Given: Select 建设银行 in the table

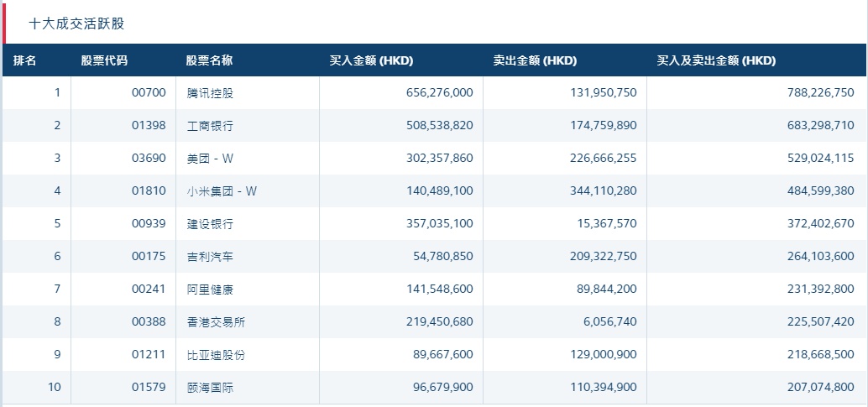Looking at the screenshot, I should coord(210,224).
